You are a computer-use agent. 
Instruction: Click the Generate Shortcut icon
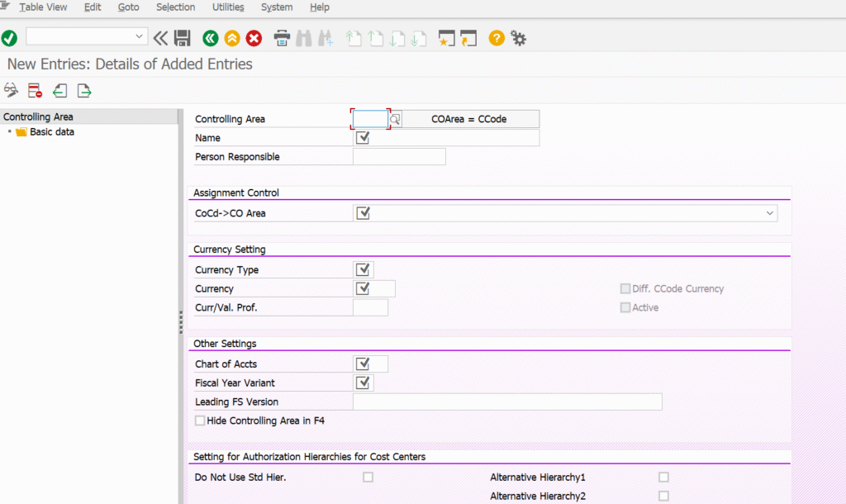pyautogui.click(x=468, y=38)
